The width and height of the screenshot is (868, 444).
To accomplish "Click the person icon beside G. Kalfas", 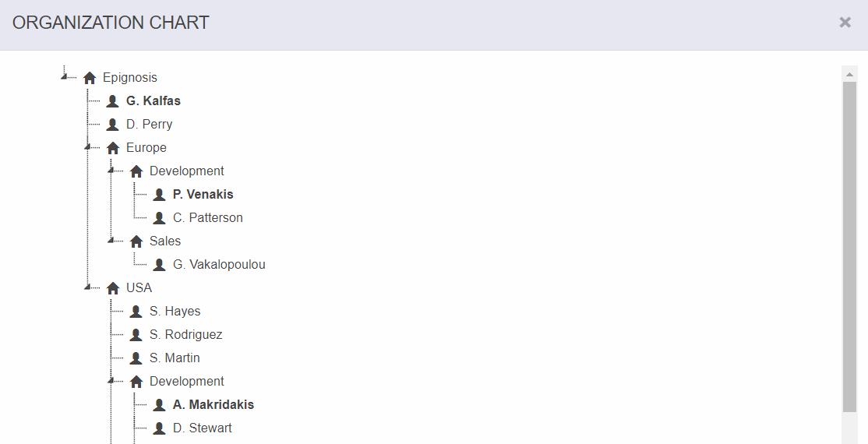I will (112, 101).
